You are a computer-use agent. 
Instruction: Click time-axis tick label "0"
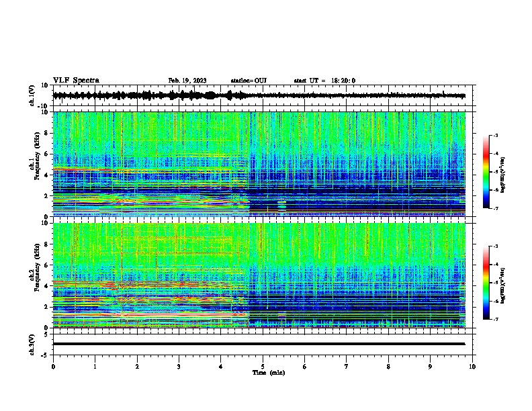[x=53, y=367]
